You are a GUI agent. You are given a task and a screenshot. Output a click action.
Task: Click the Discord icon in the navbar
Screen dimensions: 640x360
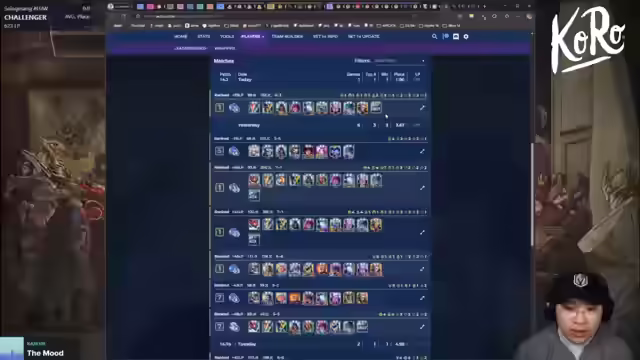pos(456,36)
